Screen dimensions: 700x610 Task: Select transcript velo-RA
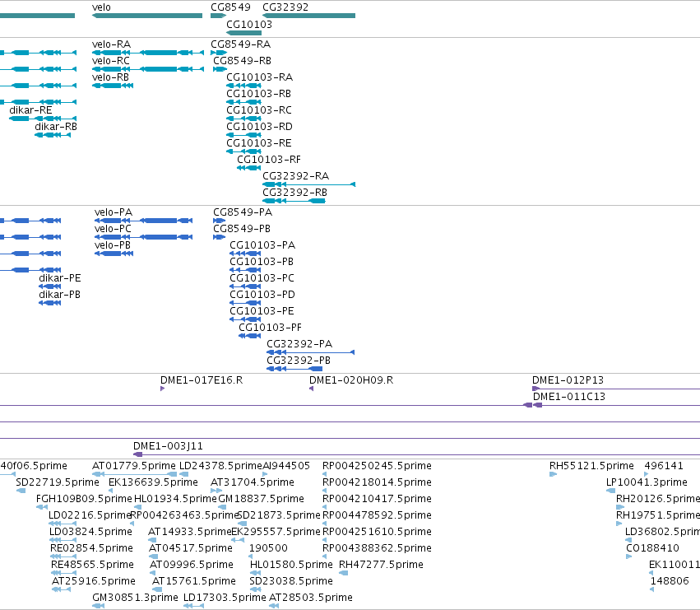(111, 44)
